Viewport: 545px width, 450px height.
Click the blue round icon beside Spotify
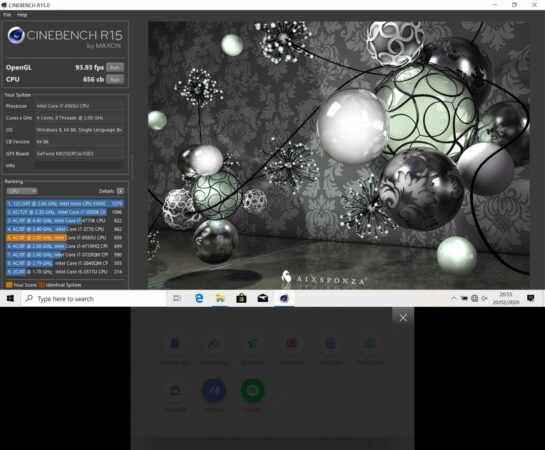point(214,391)
